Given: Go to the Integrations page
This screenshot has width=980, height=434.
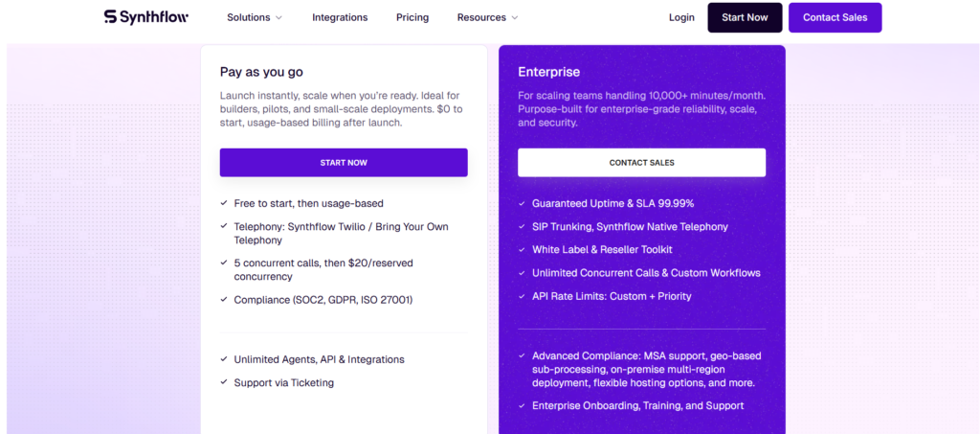Looking at the screenshot, I should 340,17.
